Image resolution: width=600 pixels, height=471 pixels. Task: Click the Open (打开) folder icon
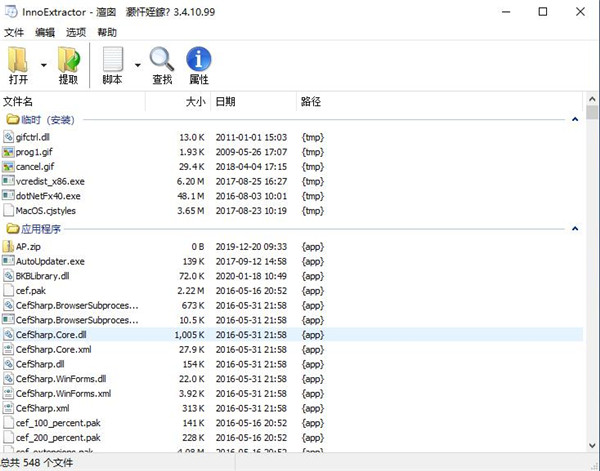[19, 59]
